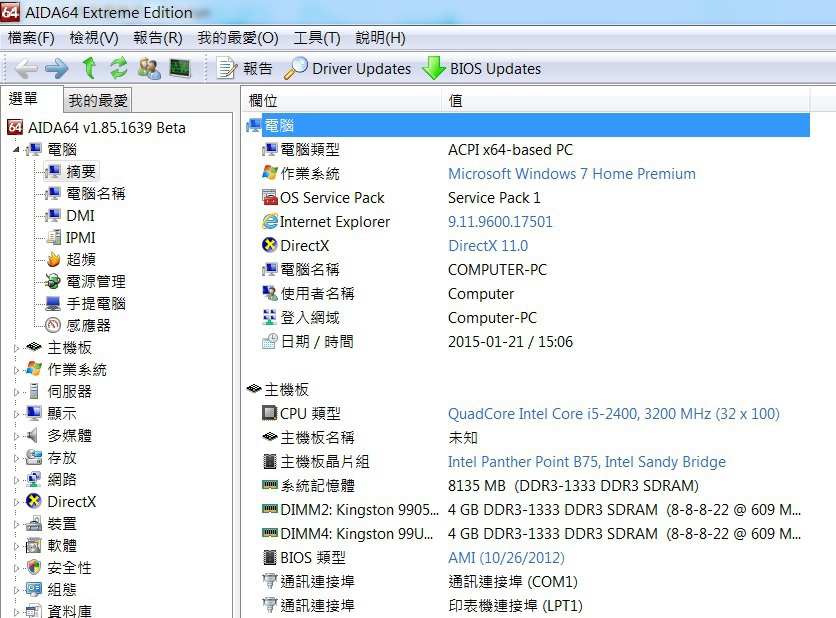This screenshot has width=836, height=618.
Task: Click the users icon in the toolbar
Action: (149, 68)
